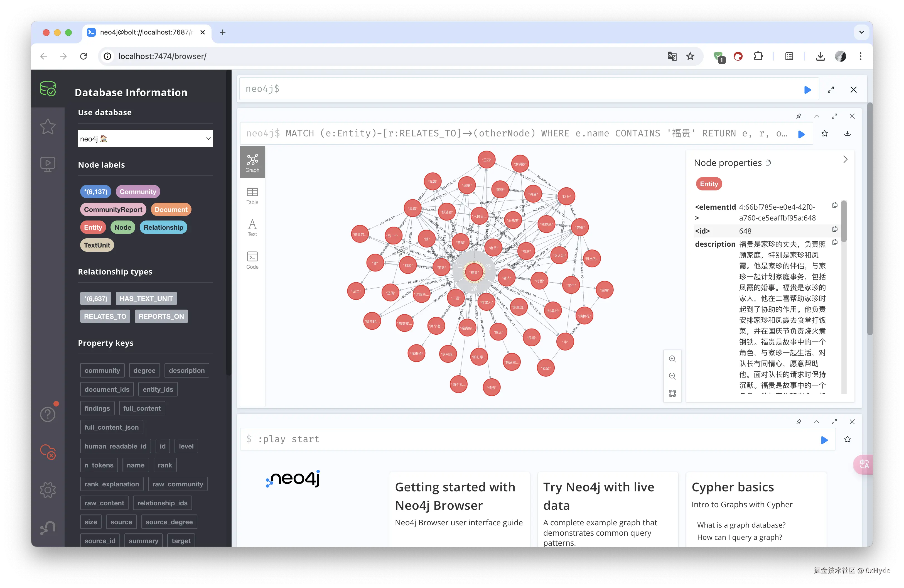Click the zoom in graph icon
Screen dimensions: 904x588
pos(672,359)
